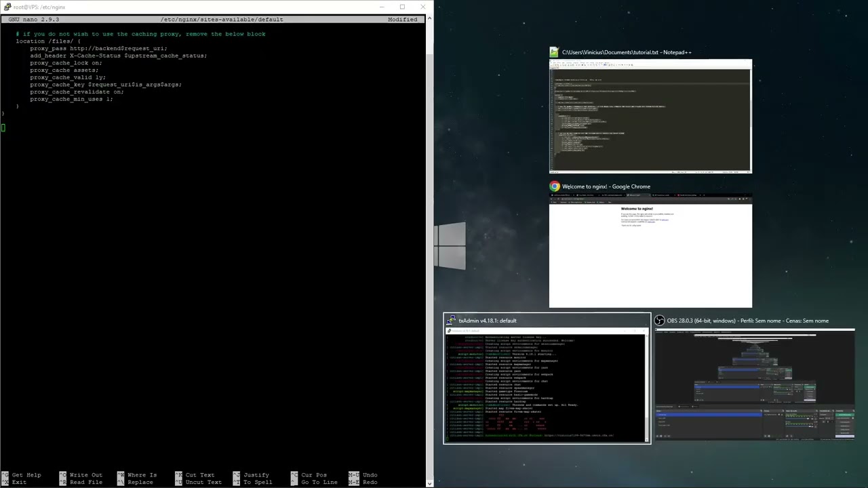Click the terminal scrollbar down arrow
This screenshot has width=868, height=488.
click(x=429, y=483)
